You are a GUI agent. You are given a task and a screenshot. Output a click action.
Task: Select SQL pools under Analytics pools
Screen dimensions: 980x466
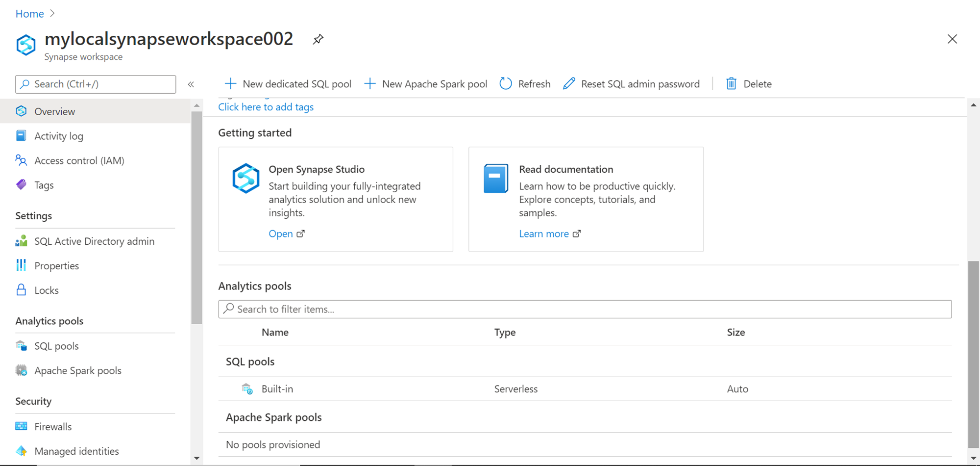click(x=56, y=346)
